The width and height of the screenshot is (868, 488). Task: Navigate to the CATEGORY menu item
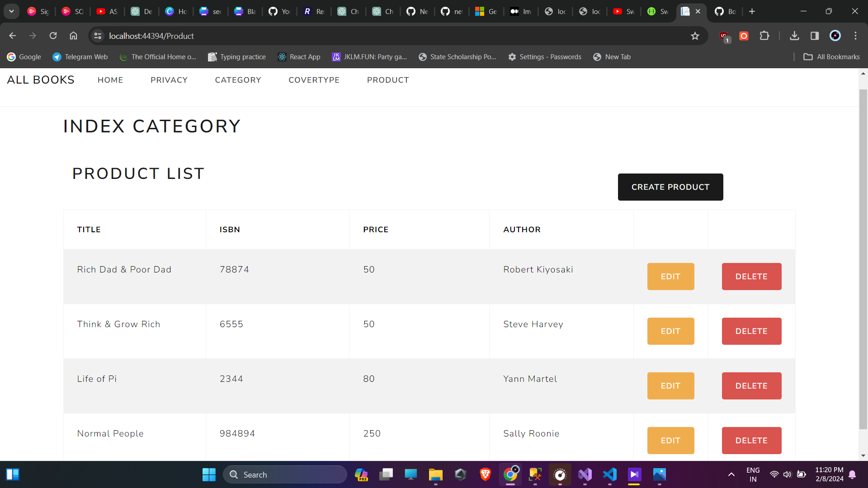(x=238, y=80)
